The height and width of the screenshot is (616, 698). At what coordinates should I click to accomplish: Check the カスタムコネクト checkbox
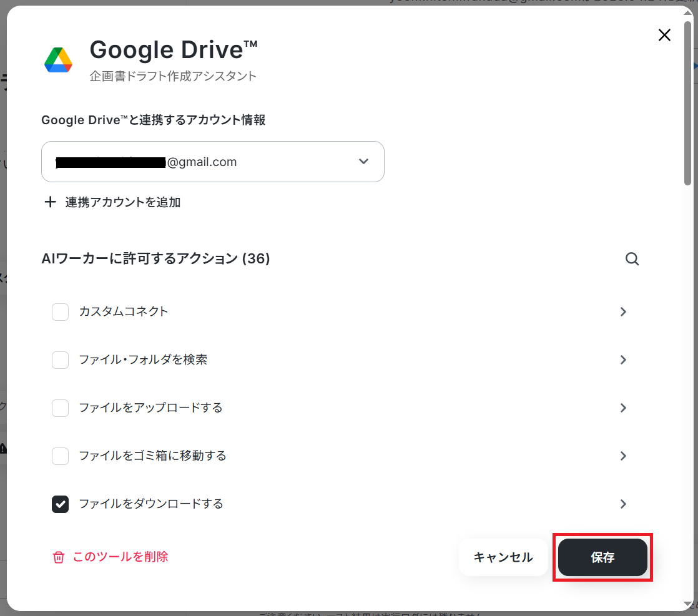tap(60, 312)
